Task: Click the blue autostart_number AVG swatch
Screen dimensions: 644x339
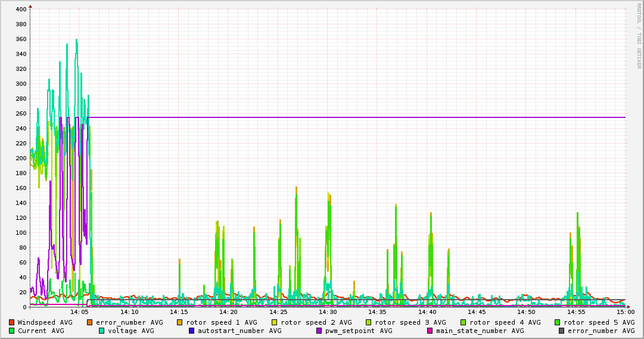Action: click(x=192, y=331)
